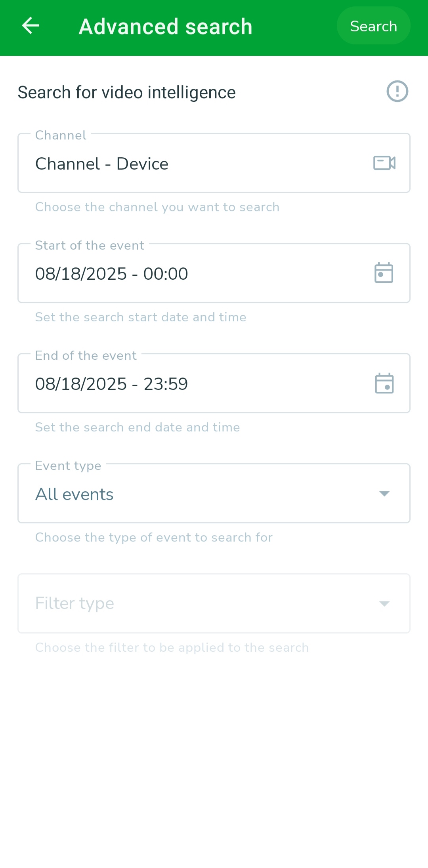428x868 pixels.
Task: Tap hint "Choose the channel you want to search"
Action: pos(157,207)
